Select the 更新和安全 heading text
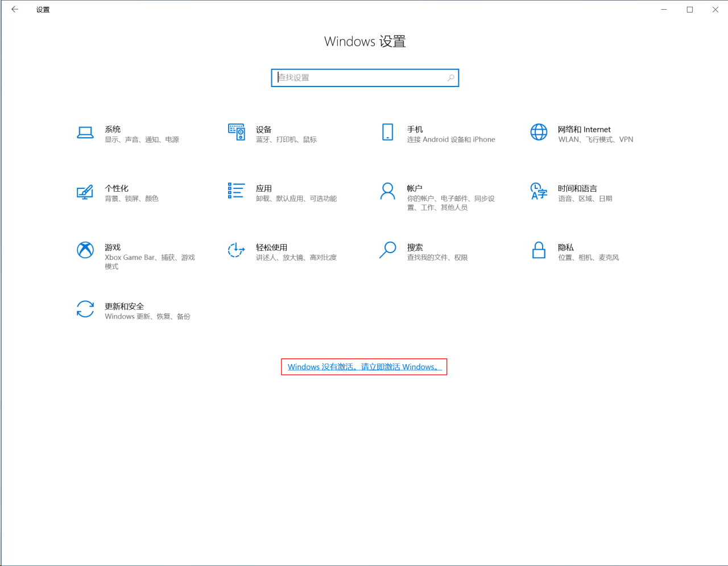Viewport: 728px width, 566px height. 125,307
